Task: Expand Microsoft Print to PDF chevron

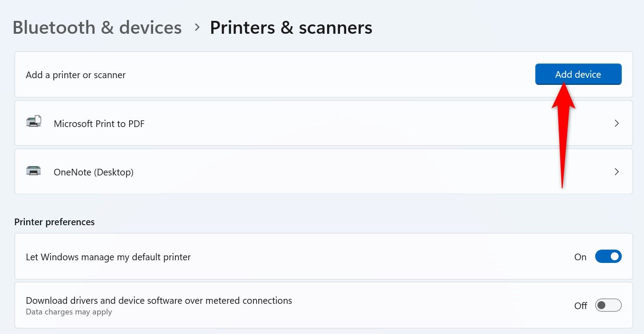Action: [616, 123]
